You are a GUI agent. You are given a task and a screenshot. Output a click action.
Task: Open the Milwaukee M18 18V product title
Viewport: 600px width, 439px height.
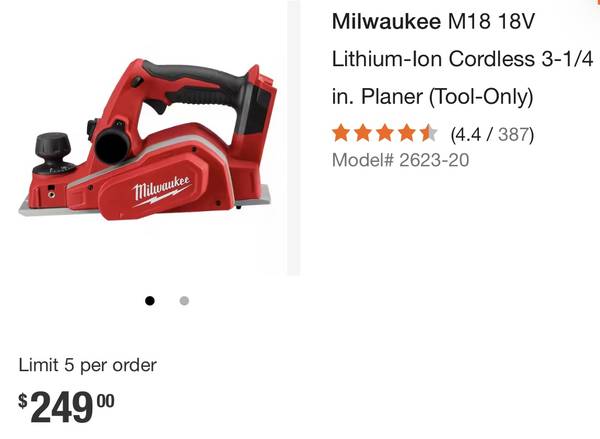click(x=463, y=59)
